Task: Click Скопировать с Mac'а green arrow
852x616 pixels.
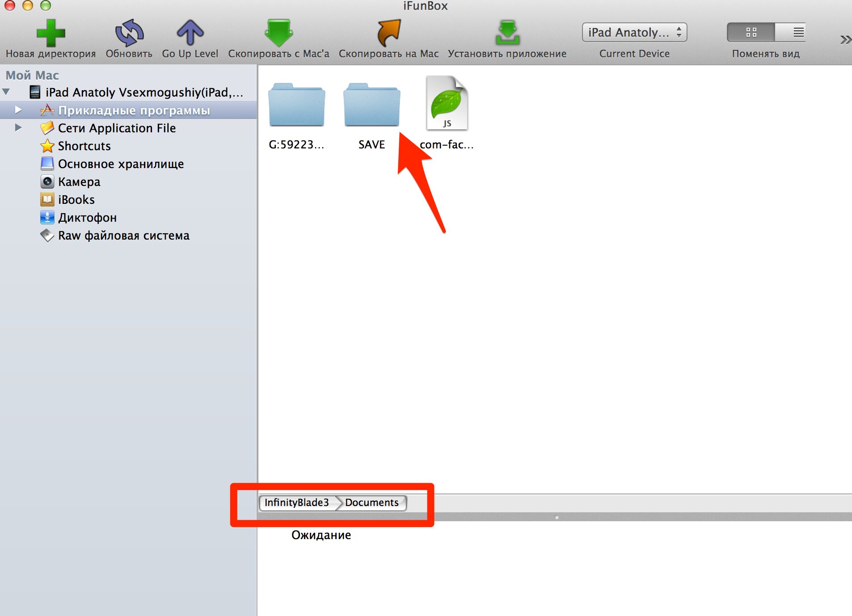Action: tap(278, 33)
